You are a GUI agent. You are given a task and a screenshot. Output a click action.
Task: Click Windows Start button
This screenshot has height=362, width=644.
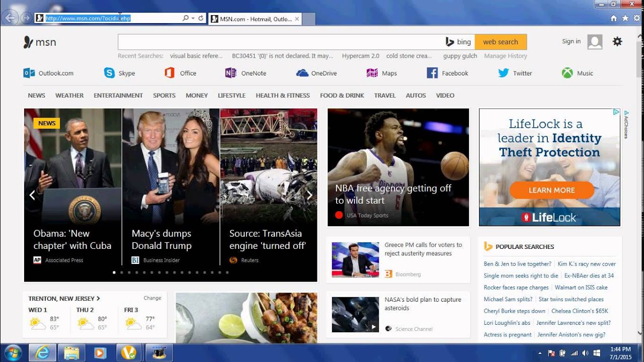[x=13, y=352]
